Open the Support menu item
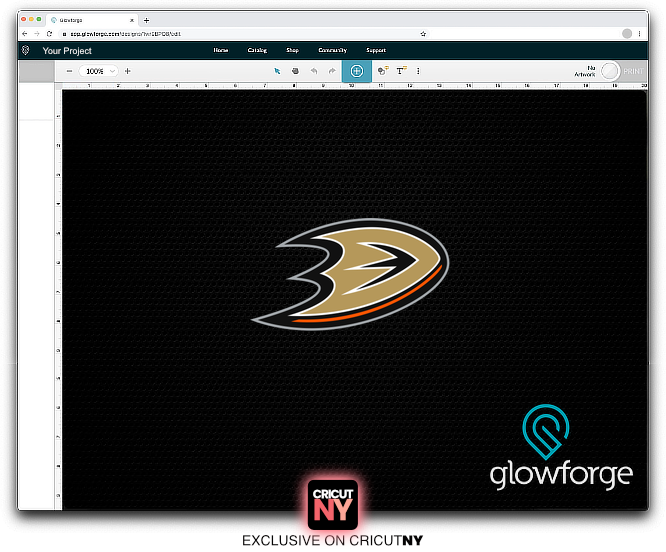Screen dimensions: 666x552 pyautogui.click(x=376, y=50)
